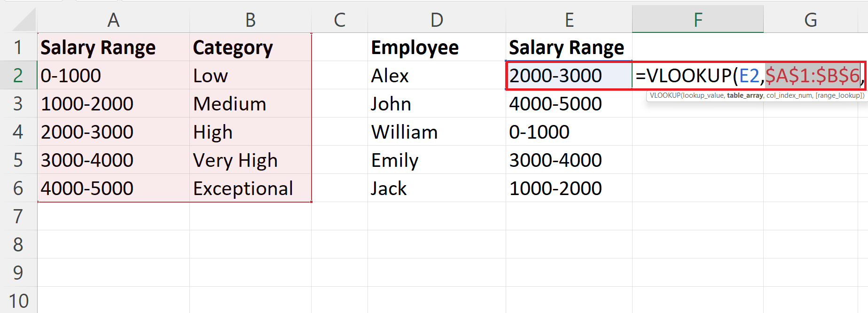Click table_array argument in formula tooltip
The height and width of the screenshot is (313, 868).
745,95
